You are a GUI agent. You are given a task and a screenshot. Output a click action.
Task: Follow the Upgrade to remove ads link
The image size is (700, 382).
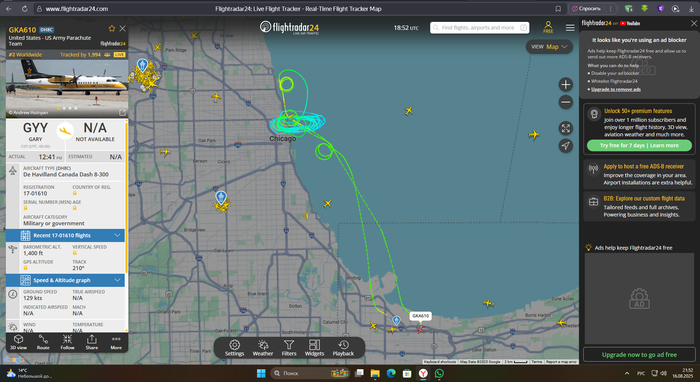(616, 89)
